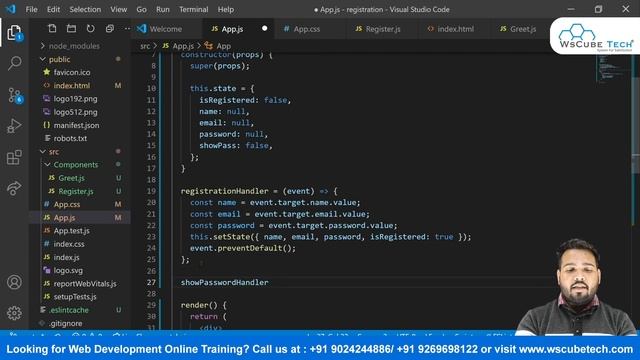Place cursor after showPasswordHandler on line 27
This screenshot has height=360, width=640.
pos(269,282)
